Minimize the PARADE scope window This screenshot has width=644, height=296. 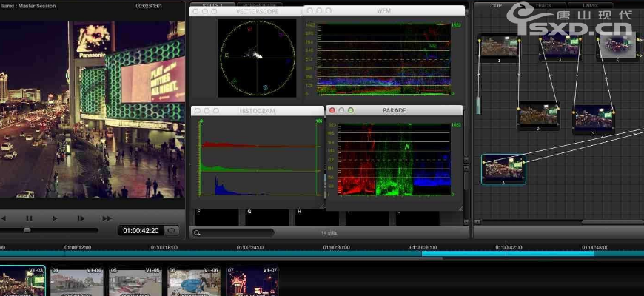click(341, 110)
